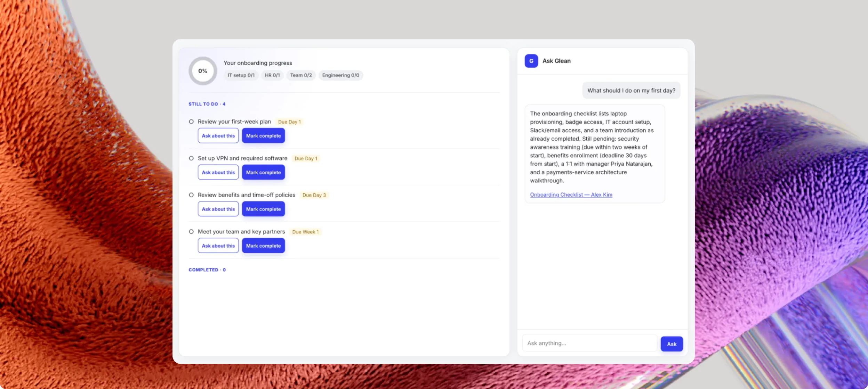Click the Due Day 1 badge for first-week plan
Image resolution: width=868 pixels, height=389 pixels.
[x=289, y=122]
